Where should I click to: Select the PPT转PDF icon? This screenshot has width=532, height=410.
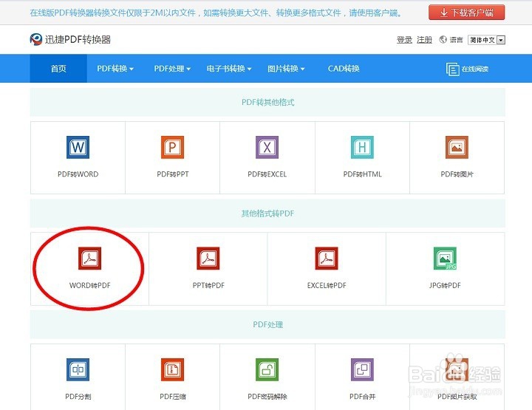click(208, 258)
